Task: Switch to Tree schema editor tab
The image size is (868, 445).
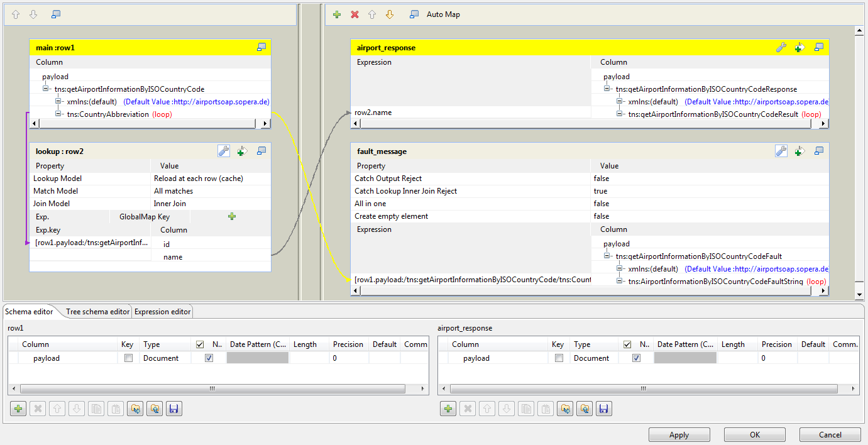Action: [x=97, y=312]
